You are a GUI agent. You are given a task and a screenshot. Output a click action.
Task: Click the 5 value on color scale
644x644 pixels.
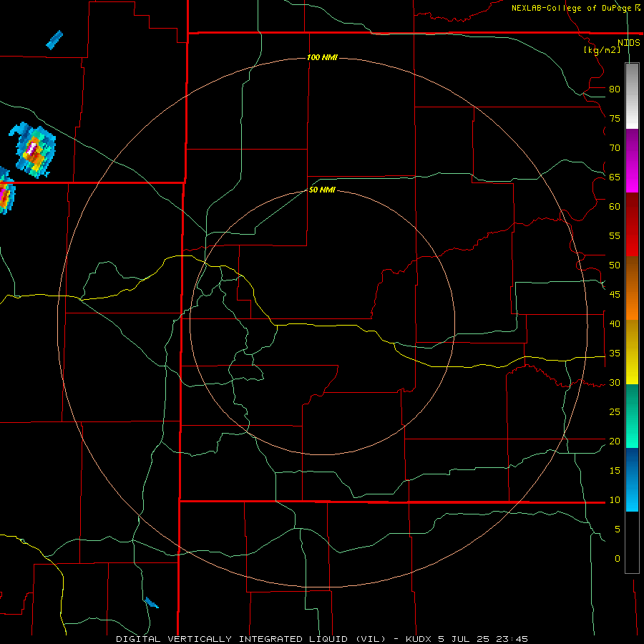618,530
